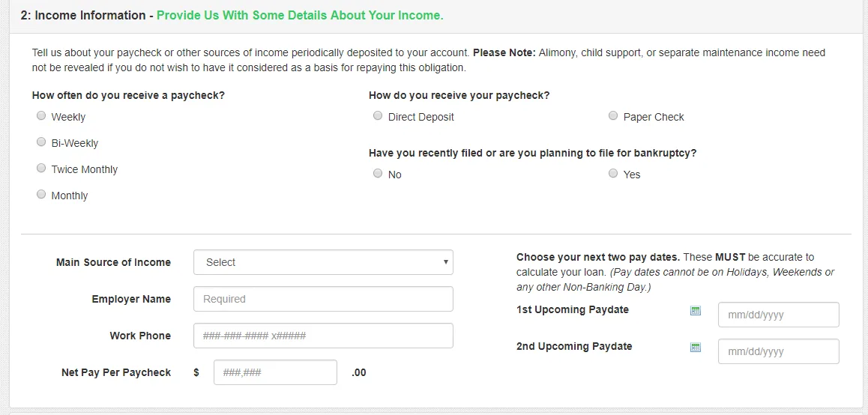Screen dimensions: 868x415
Task: Pick the Monthly paycheck option
Action: pyautogui.click(x=41, y=195)
